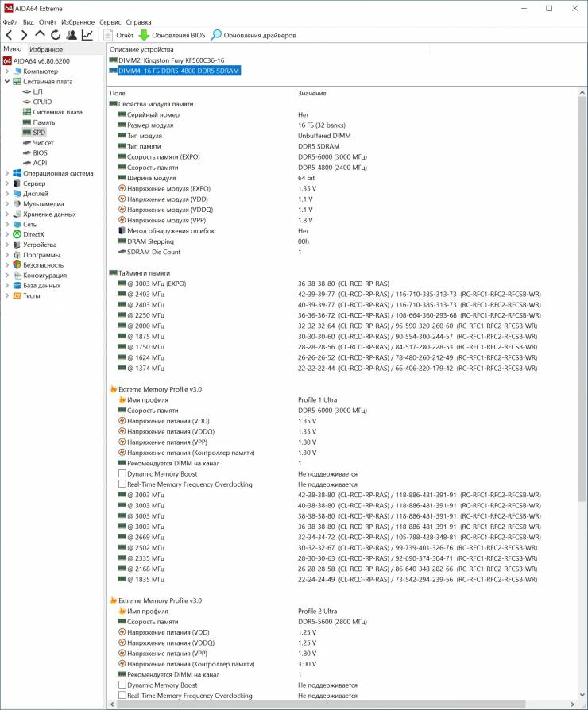Toggle Real-Time Memory Frequency Overclocking checkbox, Profile 1
588x710 pixels.
point(122,484)
